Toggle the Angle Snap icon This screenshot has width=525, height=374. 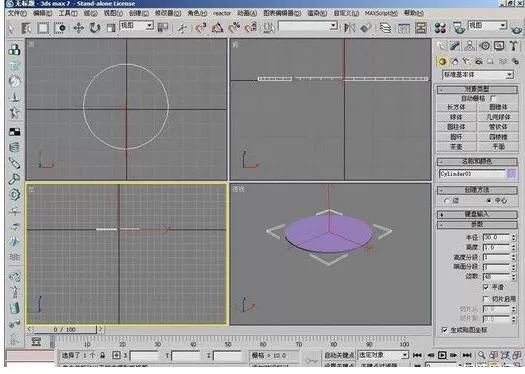pyautogui.click(x=217, y=28)
